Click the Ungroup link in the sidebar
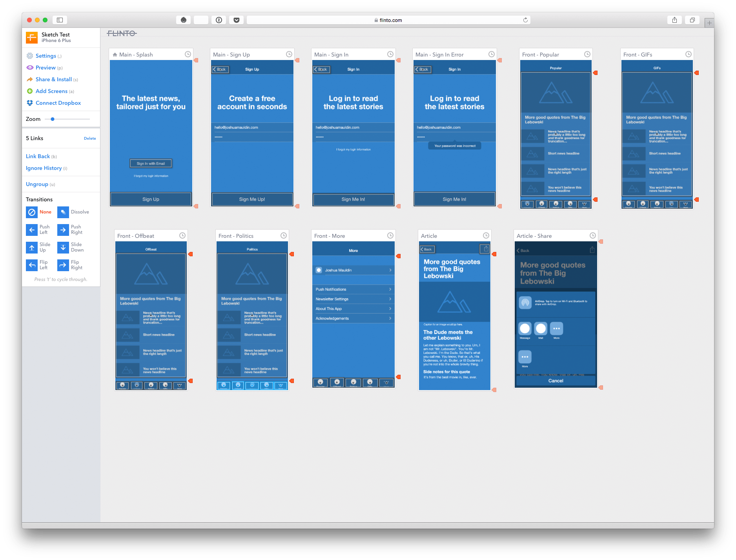Image resolution: width=736 pixels, height=560 pixels. click(x=37, y=184)
